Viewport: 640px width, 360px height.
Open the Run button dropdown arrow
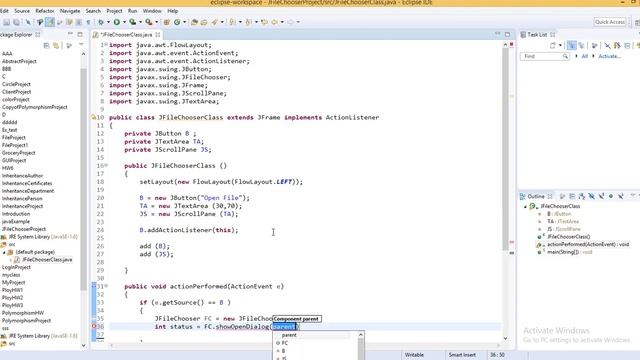click(x=124, y=22)
